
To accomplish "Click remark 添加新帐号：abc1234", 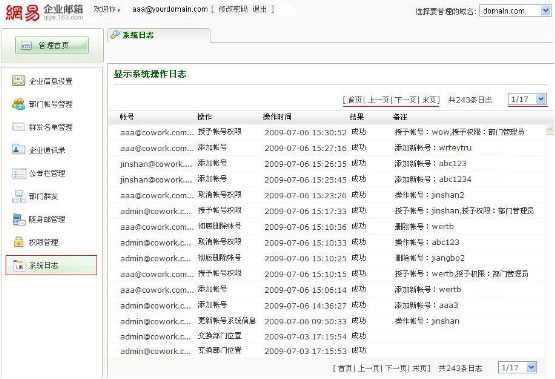I will 433,179.
